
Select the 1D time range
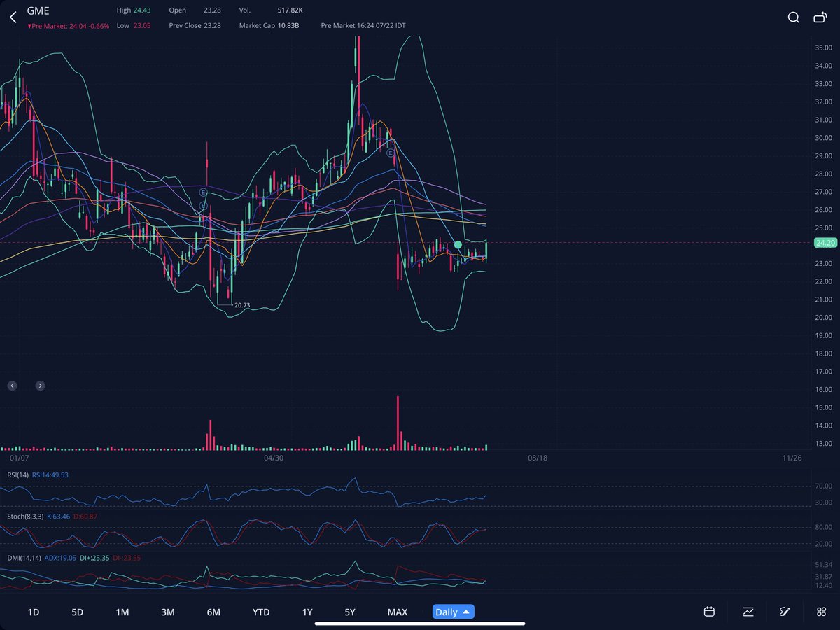34,612
